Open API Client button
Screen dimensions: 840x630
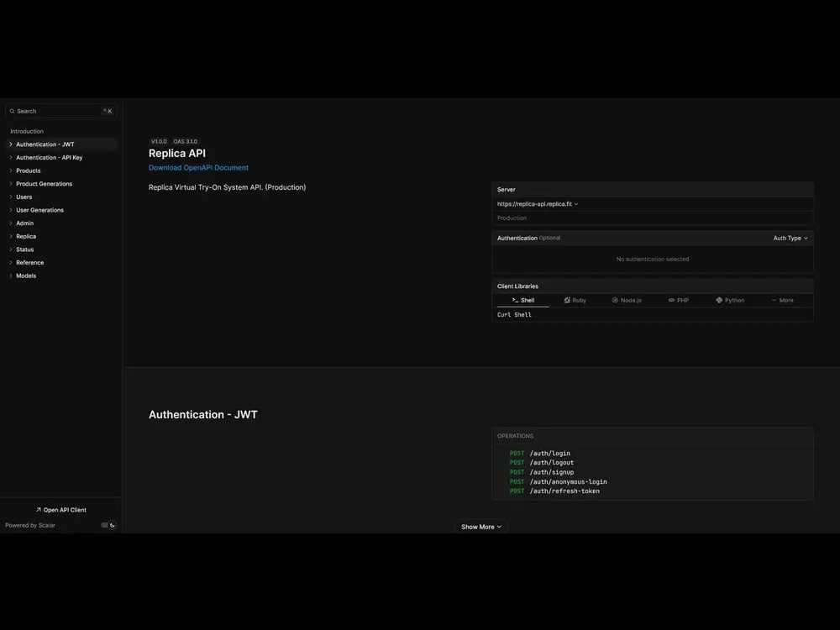[x=61, y=510]
